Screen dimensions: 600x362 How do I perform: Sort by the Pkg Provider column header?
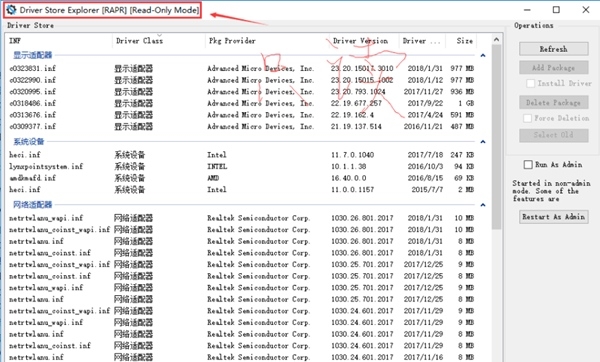click(x=267, y=41)
